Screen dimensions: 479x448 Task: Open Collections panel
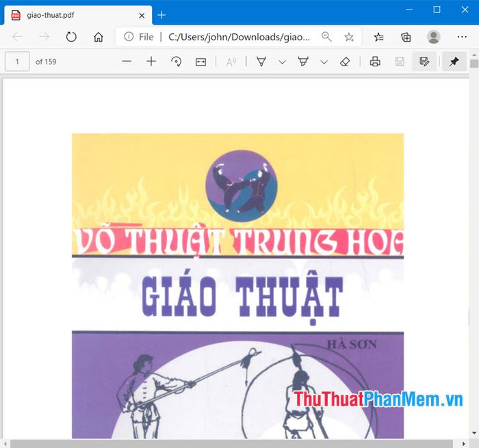pos(406,37)
